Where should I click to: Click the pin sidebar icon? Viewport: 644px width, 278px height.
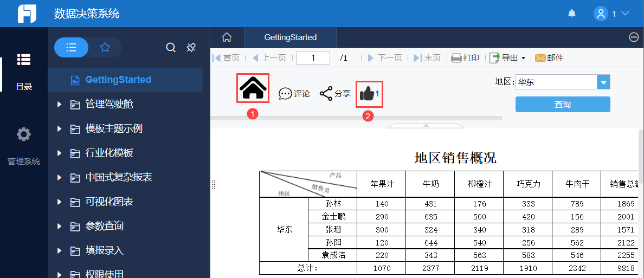pos(191,48)
